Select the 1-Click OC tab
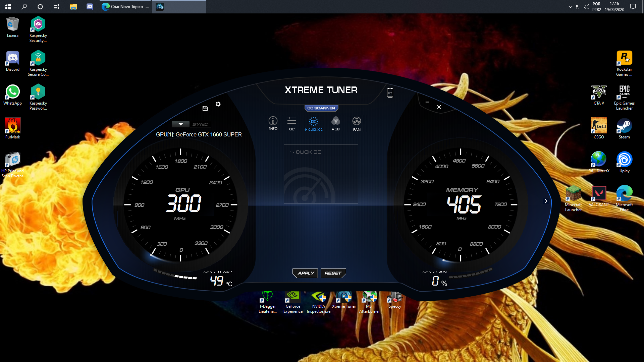This screenshot has width=644, height=362. 313,124
